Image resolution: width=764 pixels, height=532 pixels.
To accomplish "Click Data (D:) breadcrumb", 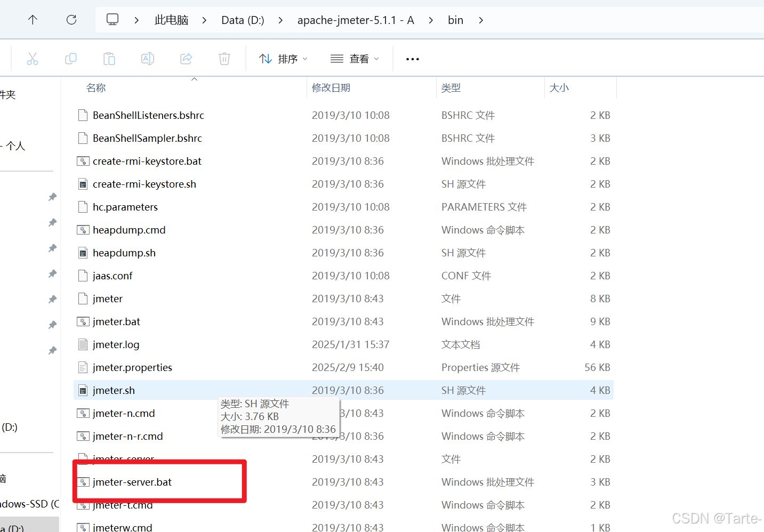I will tap(243, 20).
